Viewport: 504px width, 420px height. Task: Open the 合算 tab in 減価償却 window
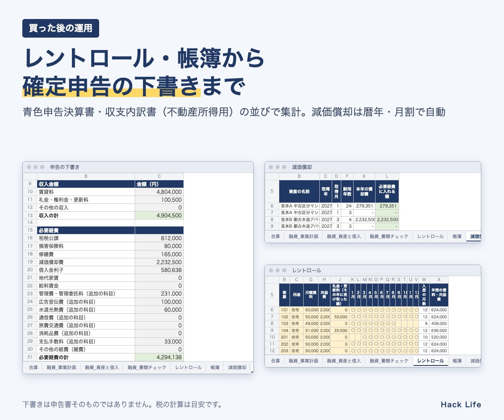click(276, 236)
